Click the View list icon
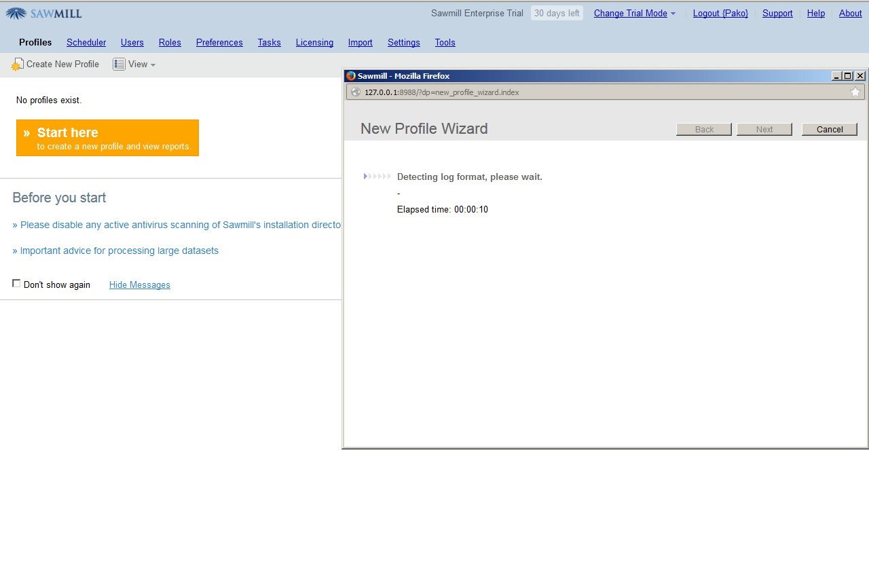869x588 pixels. [x=119, y=64]
